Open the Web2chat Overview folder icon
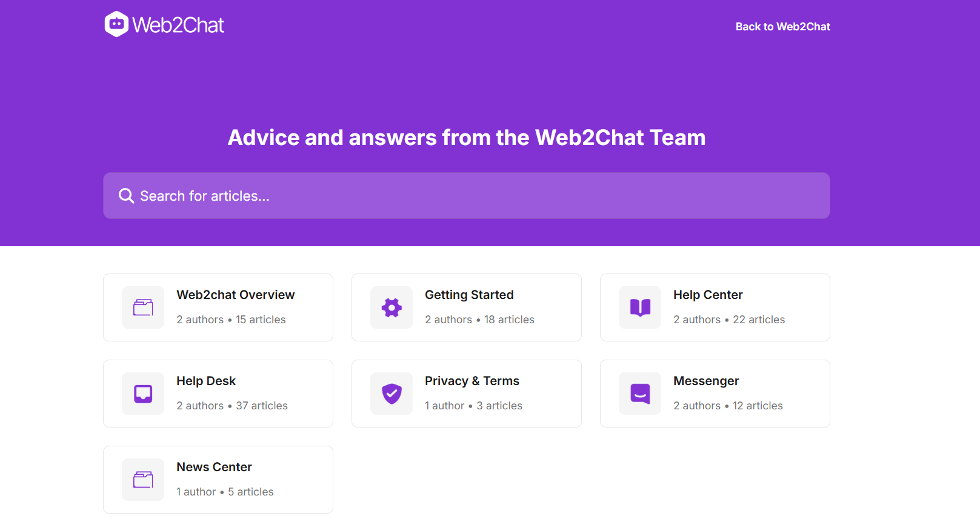The height and width of the screenshot is (527, 980). [143, 307]
